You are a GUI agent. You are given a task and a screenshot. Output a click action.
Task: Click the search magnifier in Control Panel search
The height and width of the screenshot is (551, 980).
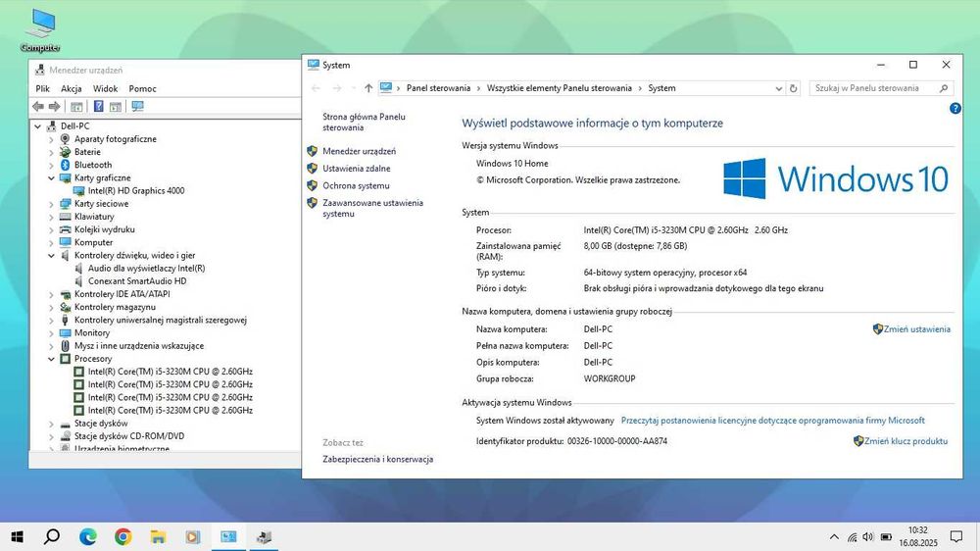coord(944,88)
